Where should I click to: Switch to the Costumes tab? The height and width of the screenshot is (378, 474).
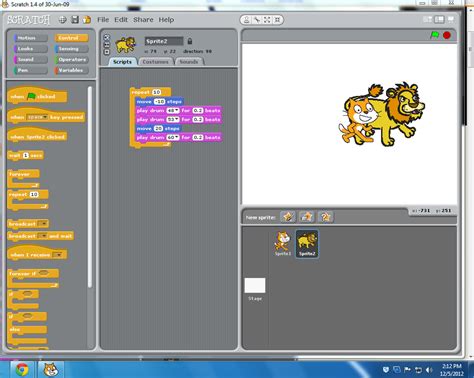(x=156, y=62)
